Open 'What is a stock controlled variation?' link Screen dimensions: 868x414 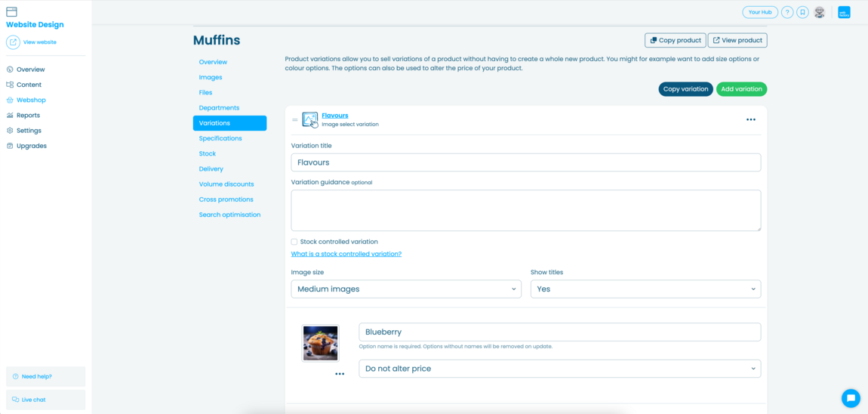click(346, 254)
